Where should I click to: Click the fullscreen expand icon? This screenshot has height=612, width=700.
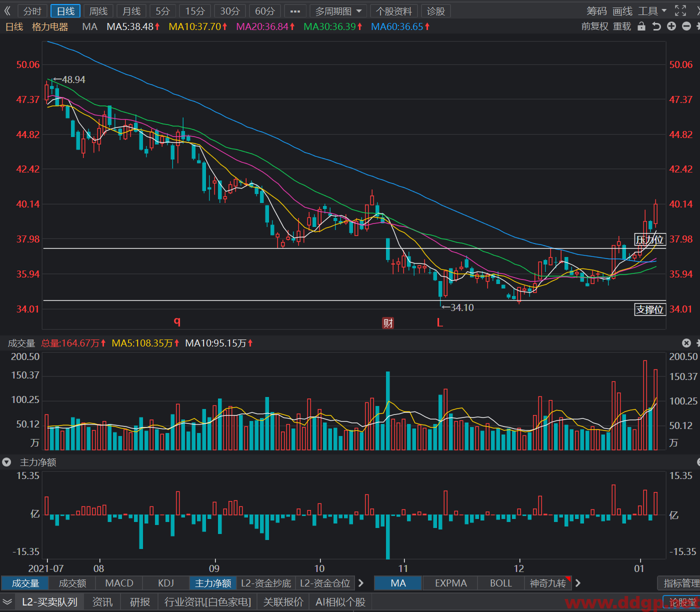click(680, 10)
